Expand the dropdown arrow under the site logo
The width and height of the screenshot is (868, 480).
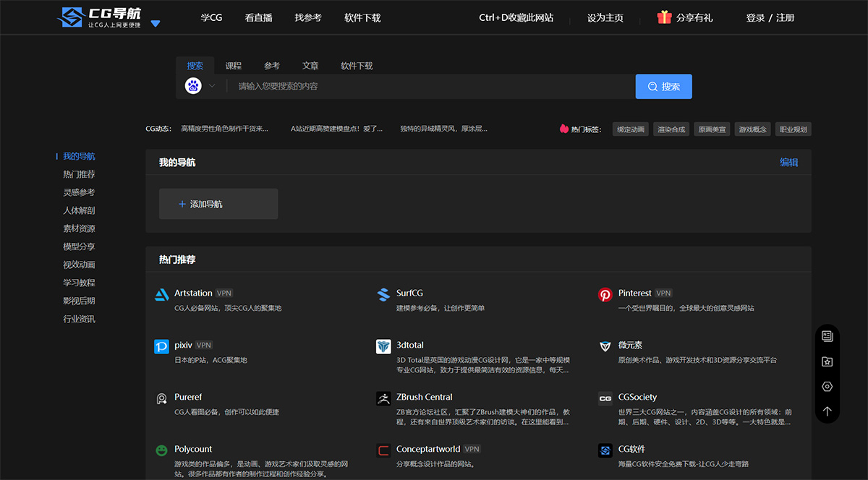(x=155, y=24)
